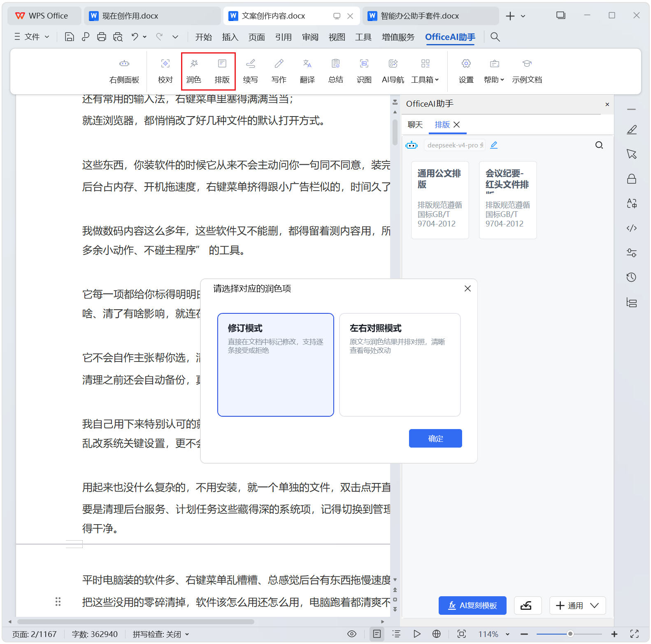Switch to 现在创作用.docx document tab
This screenshot has width=651, height=644.
click(152, 16)
